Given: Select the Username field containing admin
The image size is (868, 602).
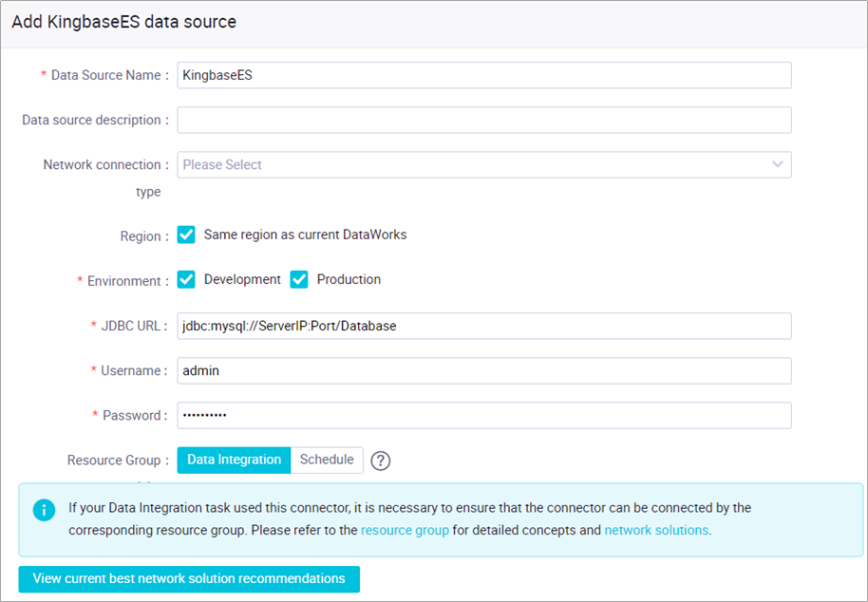Looking at the screenshot, I should pos(484,370).
